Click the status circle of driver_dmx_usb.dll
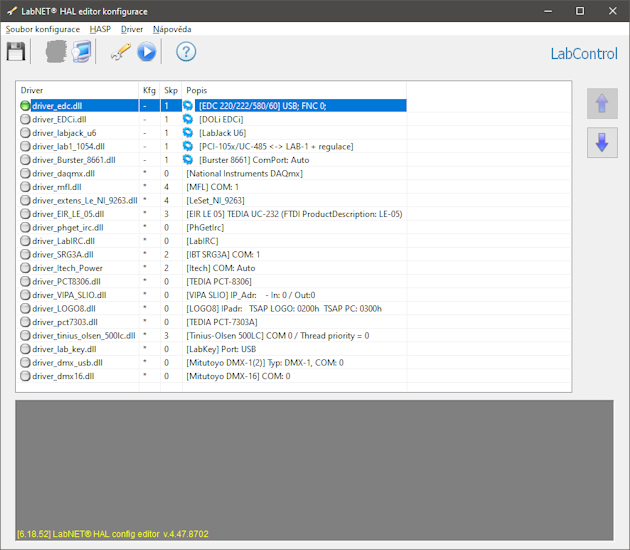Image resolution: width=630 pixels, height=550 pixels. coord(25,363)
